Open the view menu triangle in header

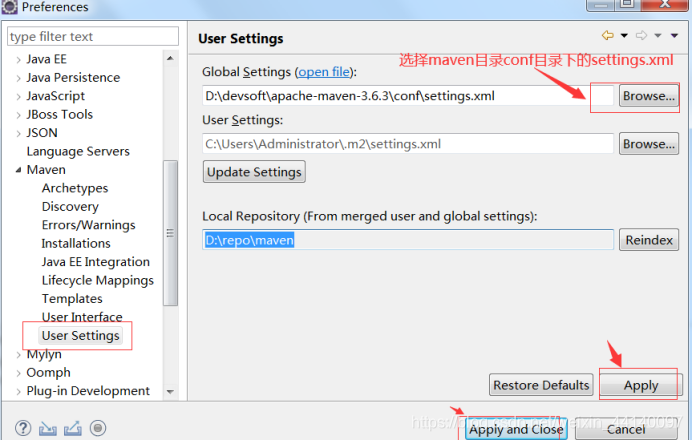click(x=674, y=35)
